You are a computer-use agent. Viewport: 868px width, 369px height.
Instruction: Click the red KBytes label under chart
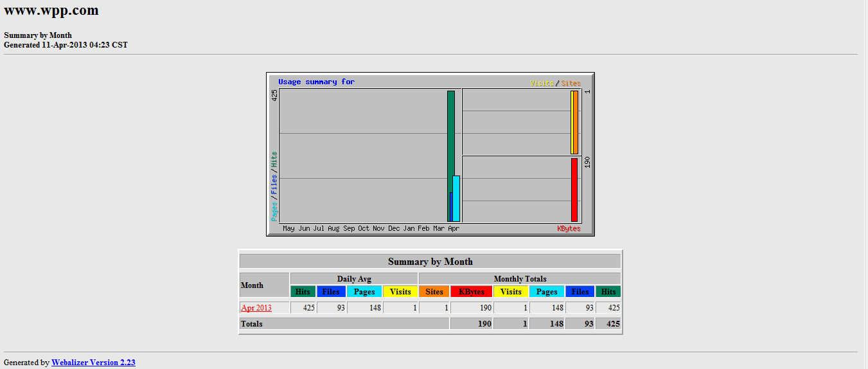[x=569, y=229]
